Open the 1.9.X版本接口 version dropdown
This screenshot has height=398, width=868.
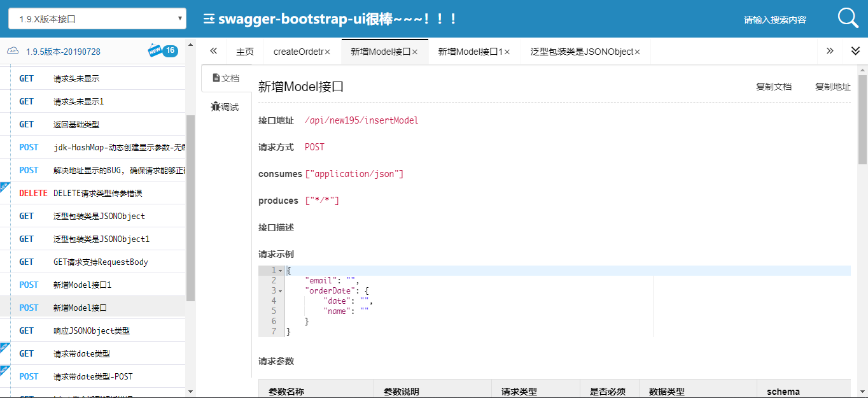click(x=97, y=18)
